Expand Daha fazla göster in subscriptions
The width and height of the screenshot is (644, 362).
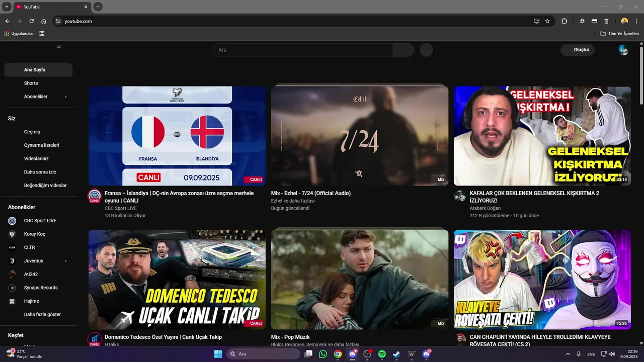[38, 314]
